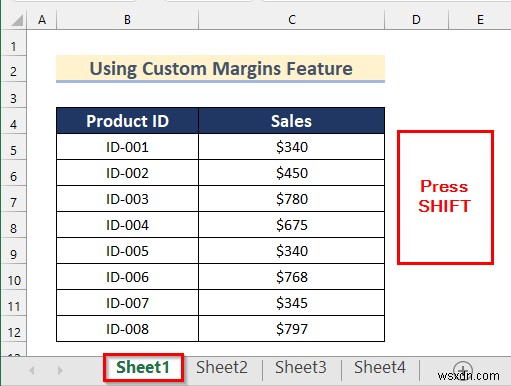511x386 pixels.
Task: Click cell containing ID-006
Action: point(127,277)
